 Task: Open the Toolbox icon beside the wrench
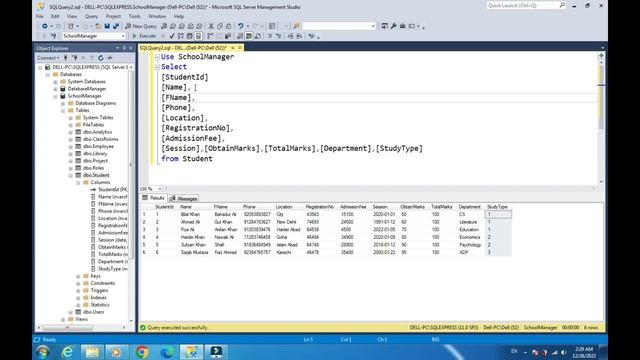402,26
